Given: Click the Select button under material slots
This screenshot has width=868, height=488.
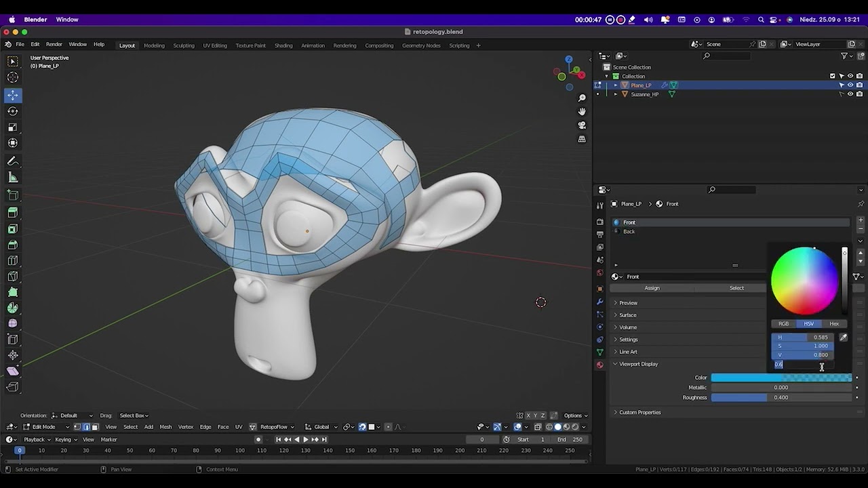Looking at the screenshot, I should tap(736, 287).
